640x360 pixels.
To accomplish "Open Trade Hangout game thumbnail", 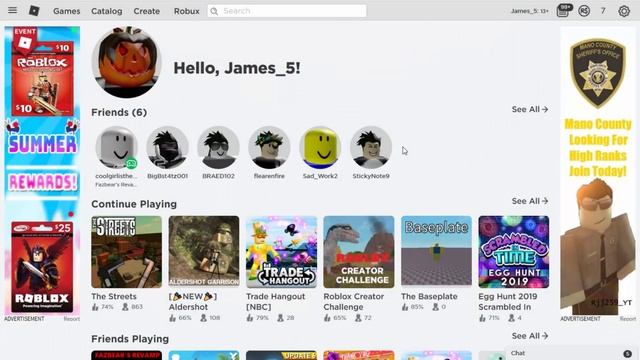I will (281, 252).
